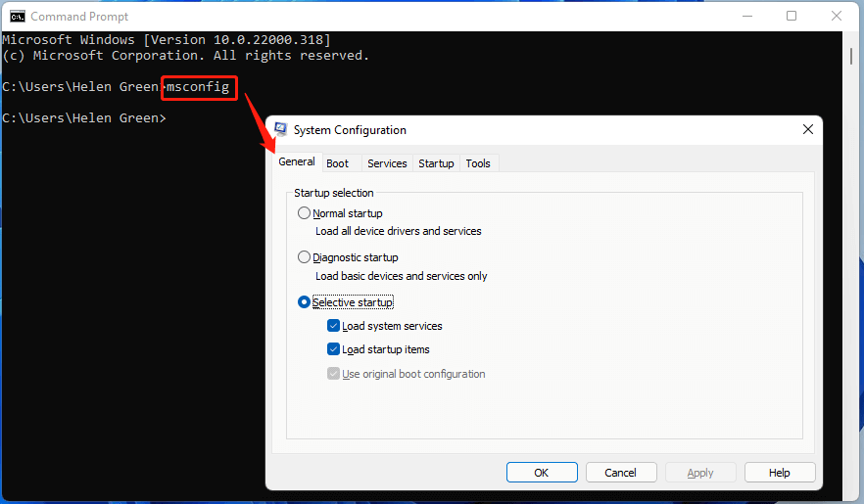The height and width of the screenshot is (504, 864).
Task: Click the Apply button
Action: click(700, 473)
